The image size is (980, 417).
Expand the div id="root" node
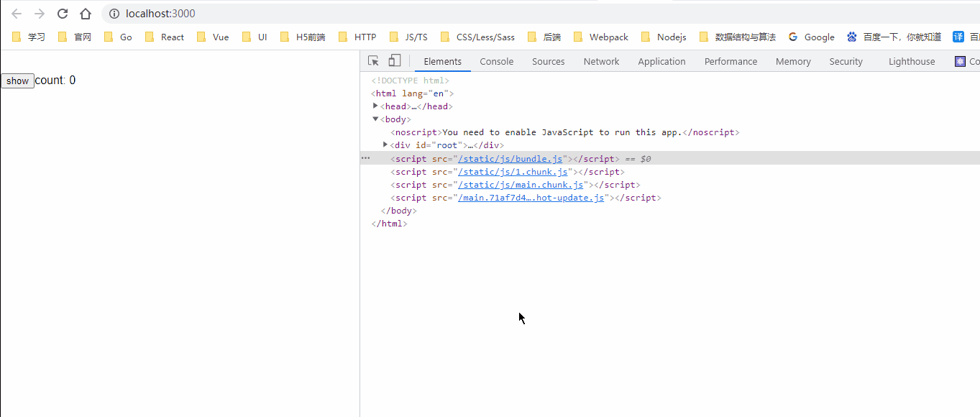[385, 145]
